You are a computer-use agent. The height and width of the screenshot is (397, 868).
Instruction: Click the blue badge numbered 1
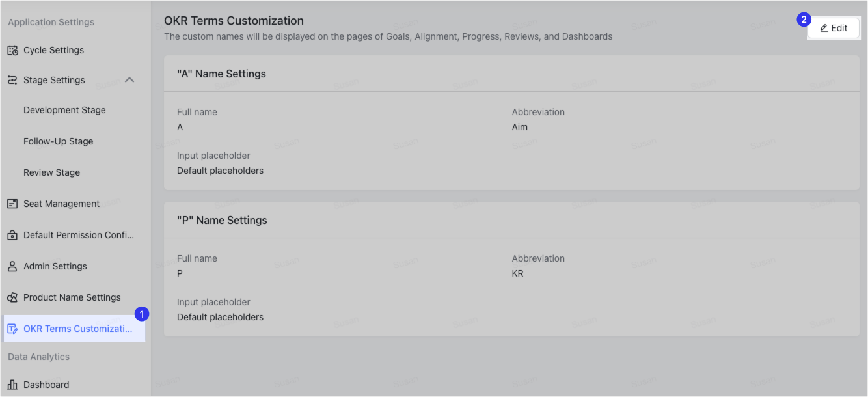click(x=141, y=314)
